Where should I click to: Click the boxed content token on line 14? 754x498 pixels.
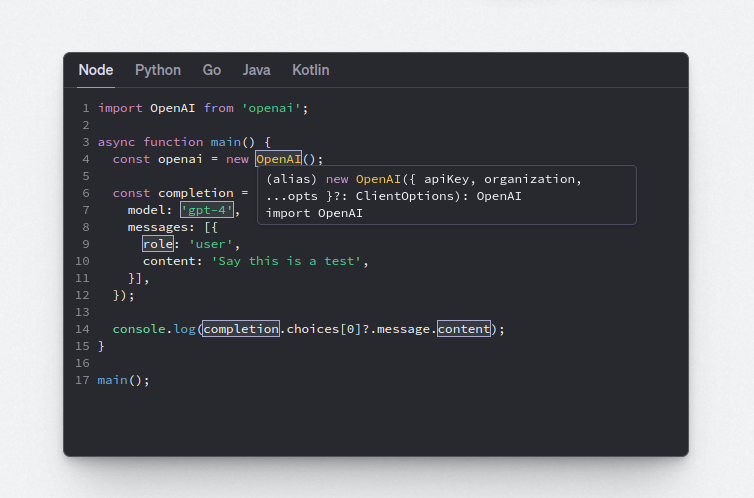(x=464, y=329)
